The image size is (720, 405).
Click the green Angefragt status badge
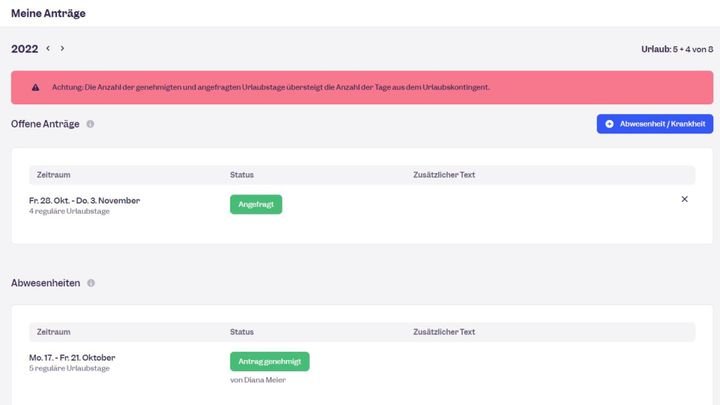click(256, 204)
